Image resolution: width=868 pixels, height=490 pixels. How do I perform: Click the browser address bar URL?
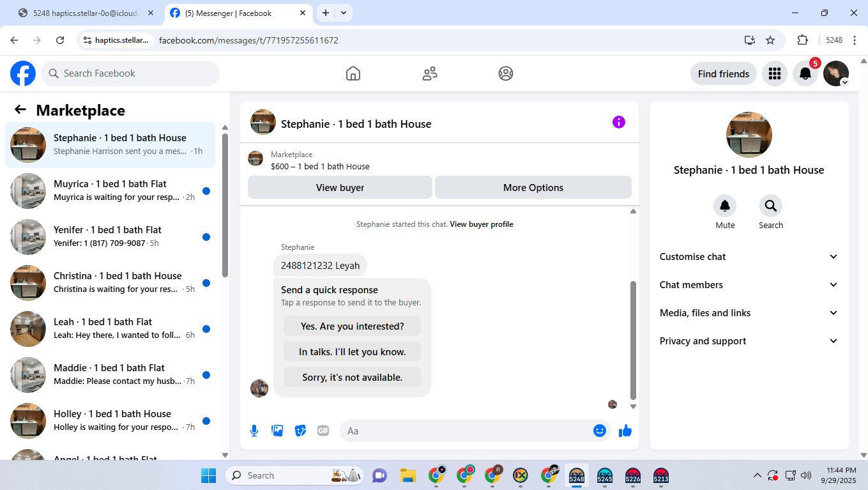point(248,40)
